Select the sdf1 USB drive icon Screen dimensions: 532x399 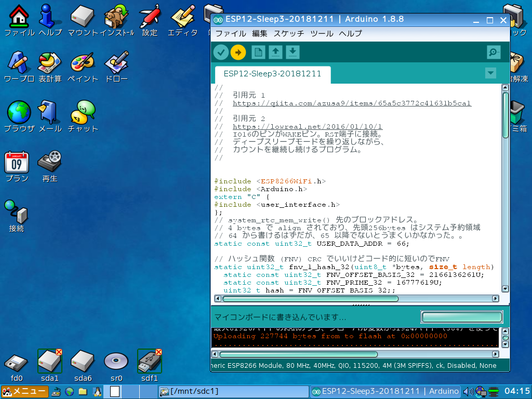tap(149, 366)
